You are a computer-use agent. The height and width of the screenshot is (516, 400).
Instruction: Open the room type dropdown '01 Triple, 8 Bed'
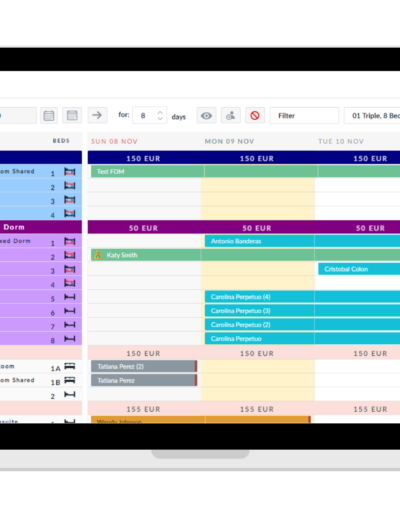pyautogui.click(x=372, y=116)
